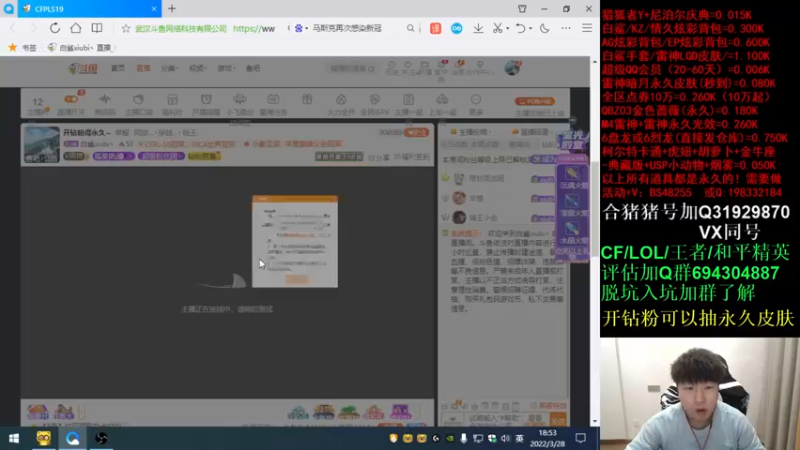Click the Douyu logo in the site header
The width and height of the screenshot is (800, 450).
point(83,68)
